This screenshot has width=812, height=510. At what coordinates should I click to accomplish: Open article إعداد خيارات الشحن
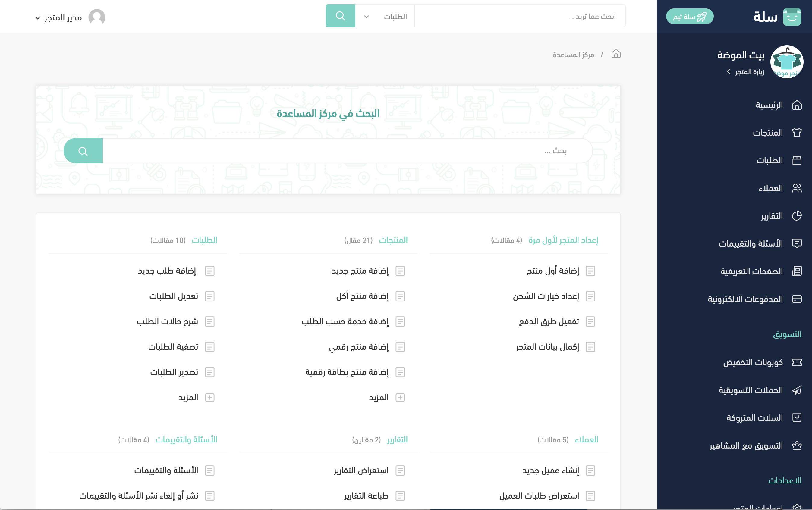(x=546, y=297)
